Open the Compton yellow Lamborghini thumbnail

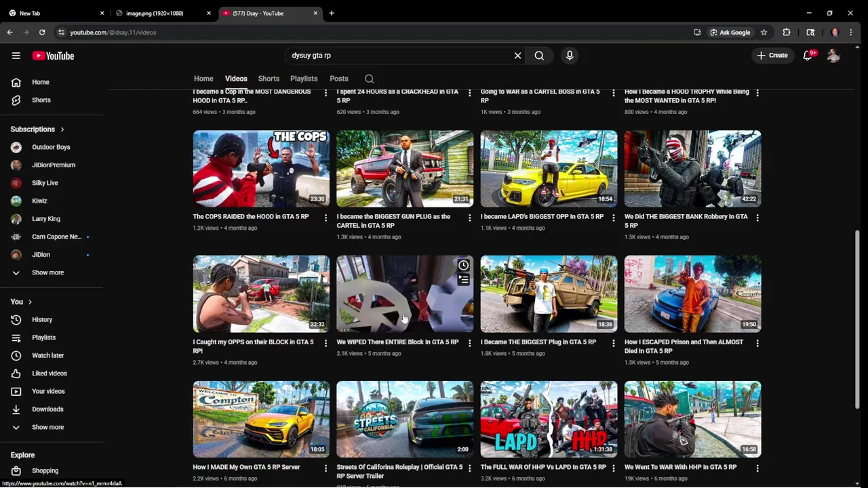point(261,420)
